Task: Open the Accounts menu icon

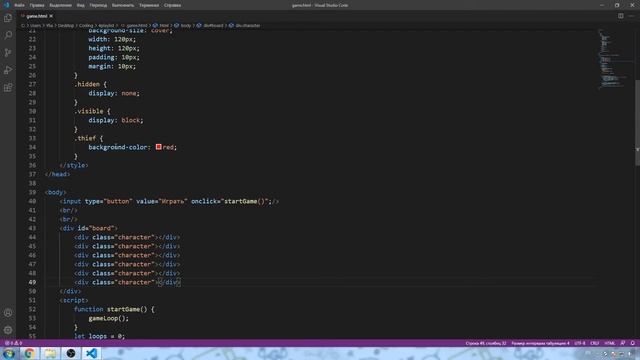Action: (x=8, y=313)
